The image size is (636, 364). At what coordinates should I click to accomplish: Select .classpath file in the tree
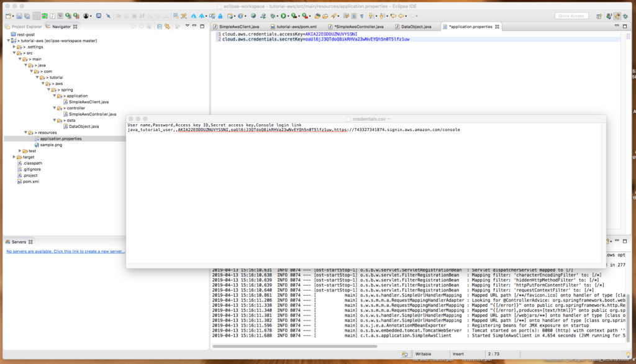[x=32, y=163]
